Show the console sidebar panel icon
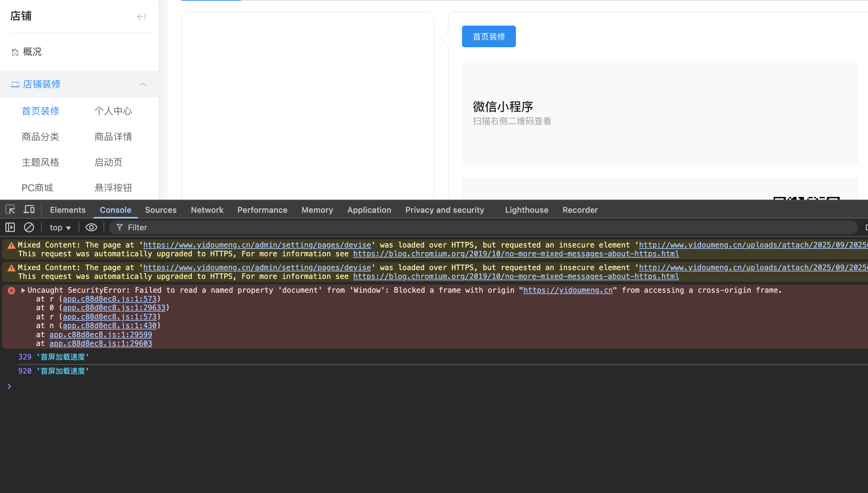Viewport: 868px width, 493px height. 10,227
